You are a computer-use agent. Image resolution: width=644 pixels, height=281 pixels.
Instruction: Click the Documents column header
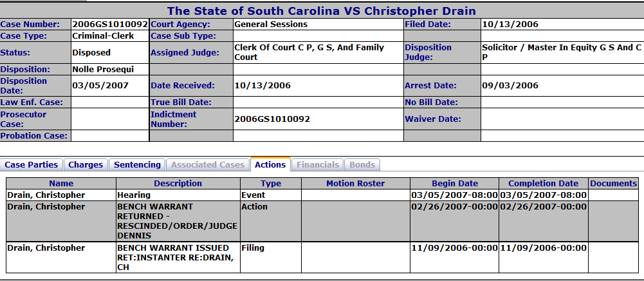pyautogui.click(x=613, y=184)
